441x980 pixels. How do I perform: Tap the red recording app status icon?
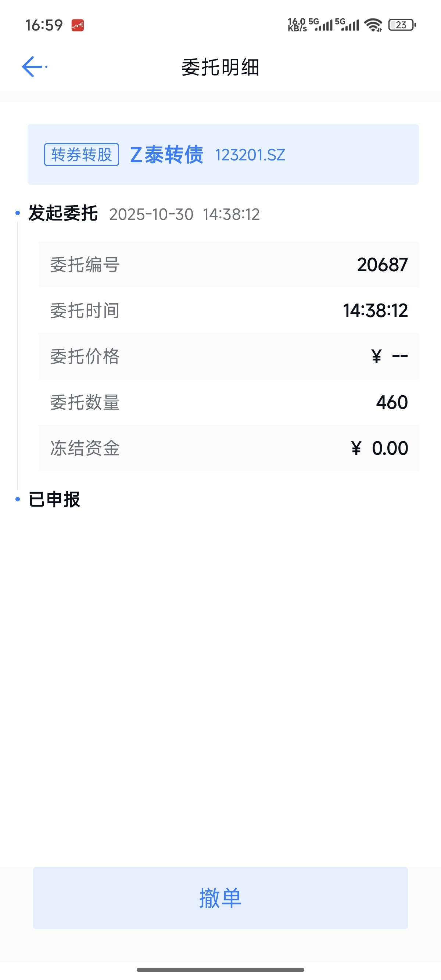[x=78, y=25]
